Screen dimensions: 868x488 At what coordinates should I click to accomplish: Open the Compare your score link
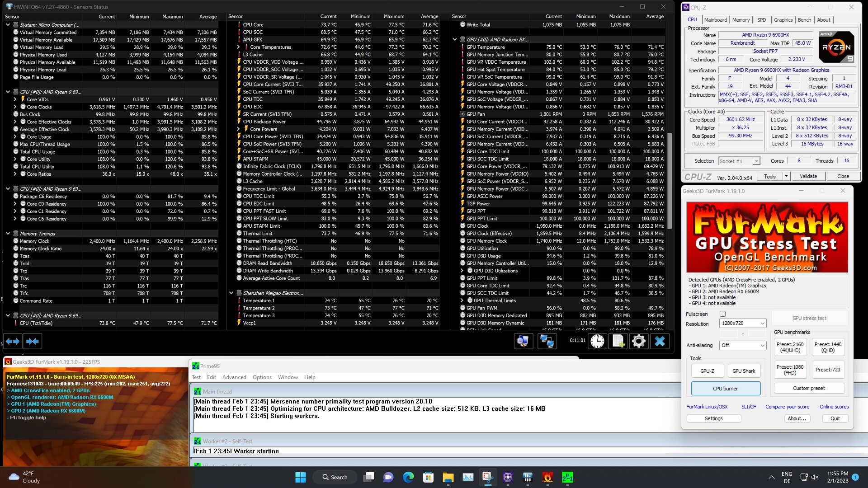point(787,407)
